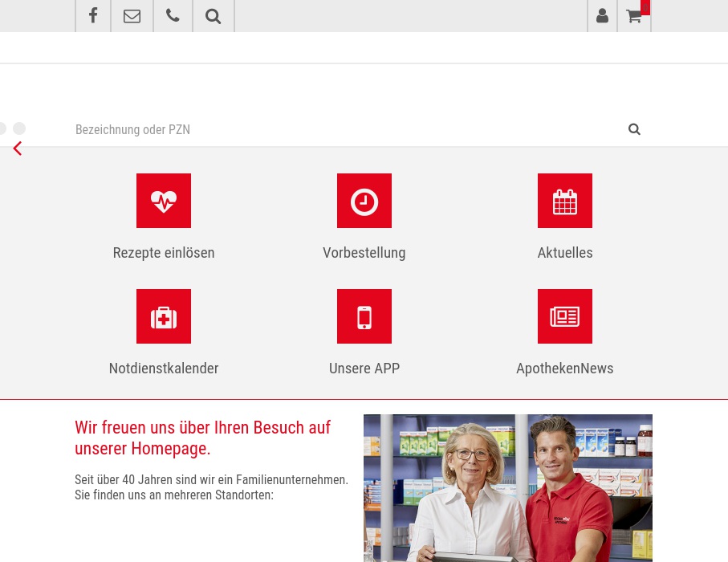Click the phone contact icon
Image resolution: width=728 pixels, height=562 pixels.
pos(173,16)
